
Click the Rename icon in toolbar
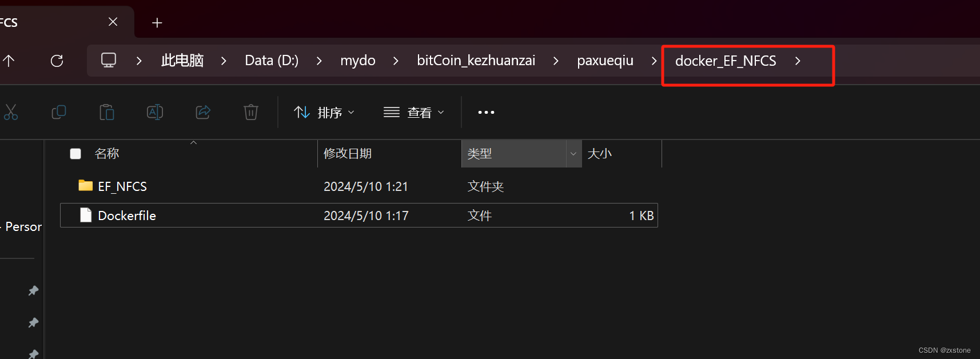(x=155, y=112)
